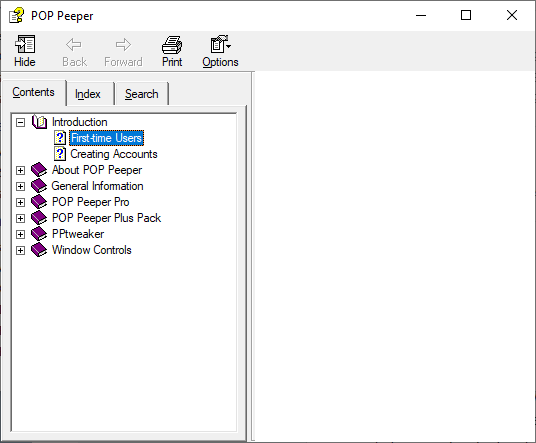
Task: Expand the Window Controls node
Action: click(x=21, y=251)
